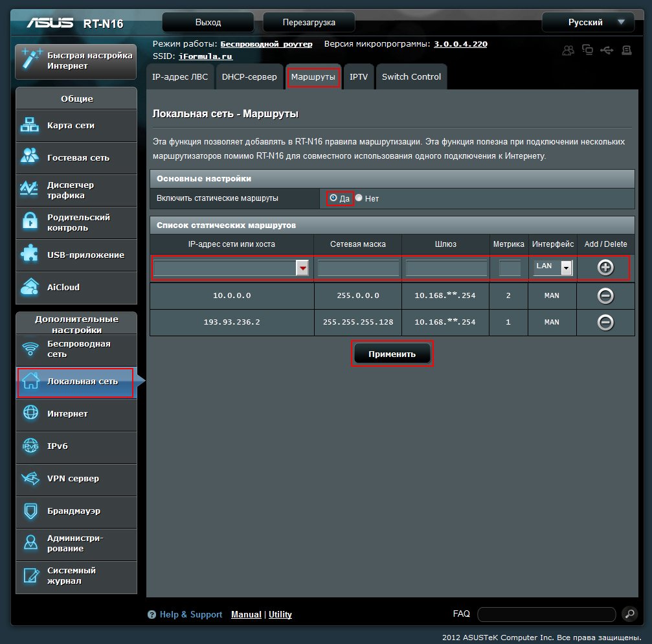The width and height of the screenshot is (652, 644).
Task: Click the add route plus icon
Action: click(x=605, y=268)
